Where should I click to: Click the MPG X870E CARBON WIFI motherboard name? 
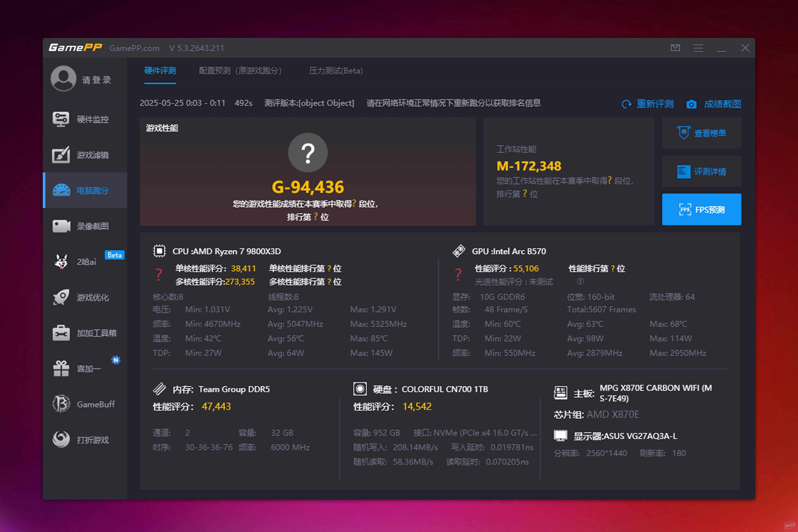coord(656,393)
